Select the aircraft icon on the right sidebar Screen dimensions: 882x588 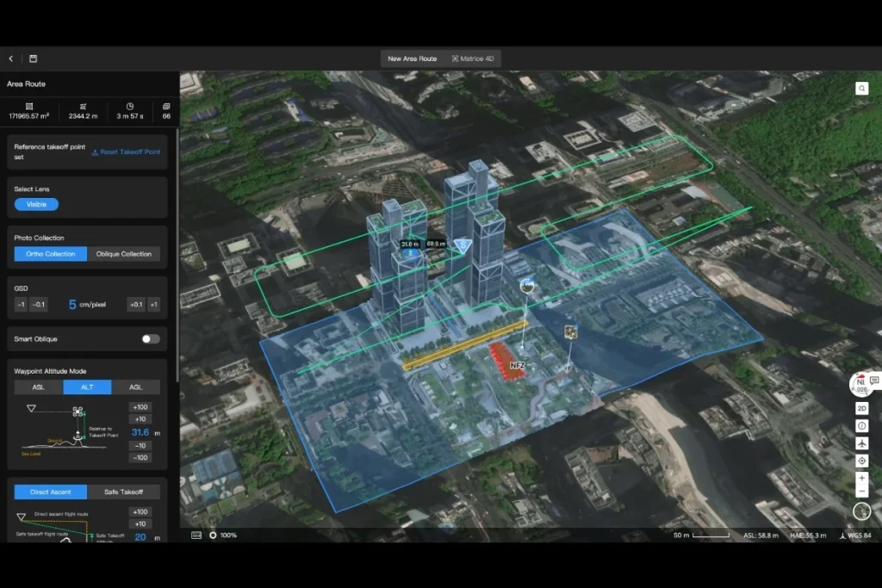pyautogui.click(x=862, y=443)
